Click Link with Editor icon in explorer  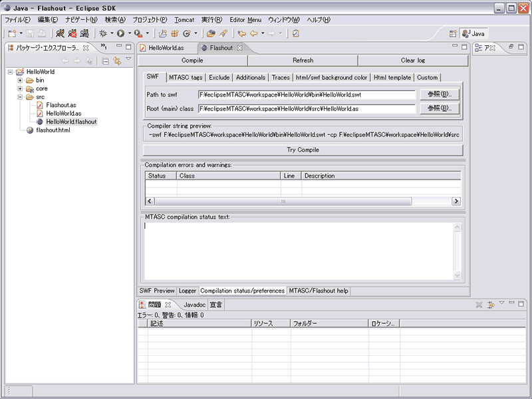click(x=117, y=61)
